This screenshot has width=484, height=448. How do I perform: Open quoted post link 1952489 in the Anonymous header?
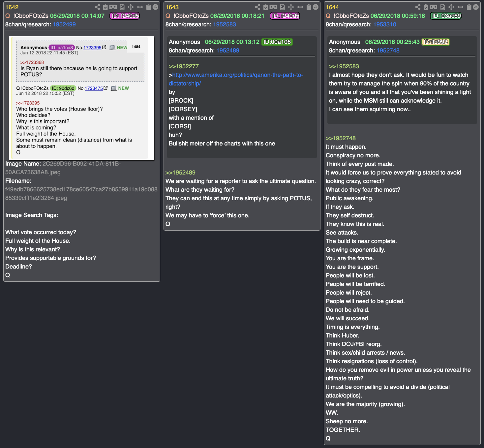coord(228,50)
